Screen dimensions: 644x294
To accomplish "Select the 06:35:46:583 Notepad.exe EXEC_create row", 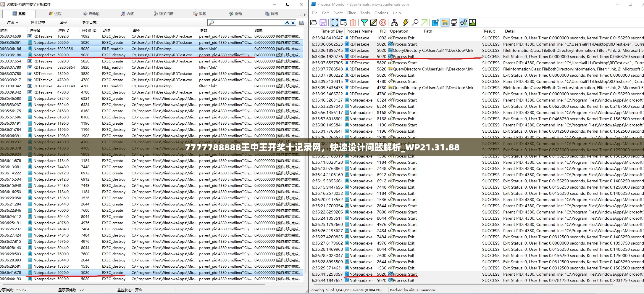I will pyautogui.click(x=151, y=99).
